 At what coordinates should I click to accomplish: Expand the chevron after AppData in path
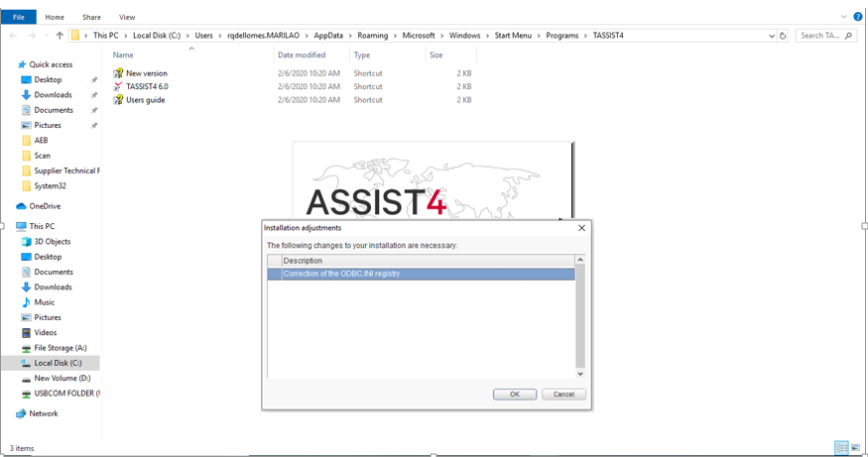pos(350,36)
